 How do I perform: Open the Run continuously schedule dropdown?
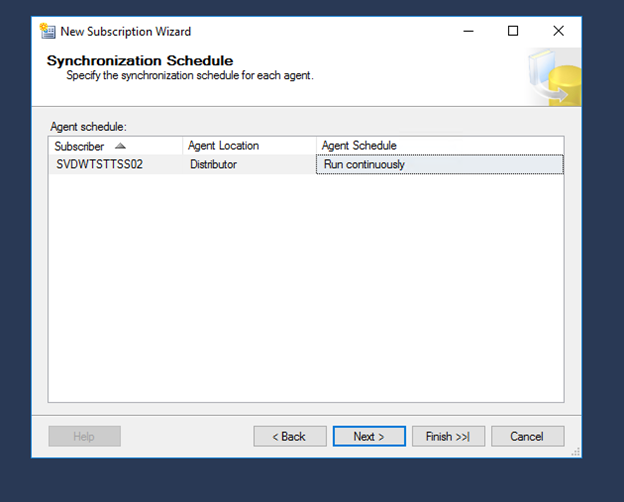pos(440,164)
